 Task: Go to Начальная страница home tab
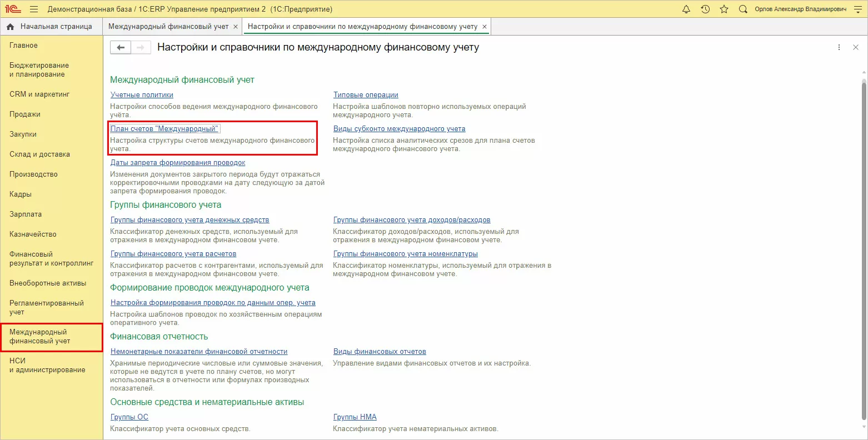pos(51,27)
